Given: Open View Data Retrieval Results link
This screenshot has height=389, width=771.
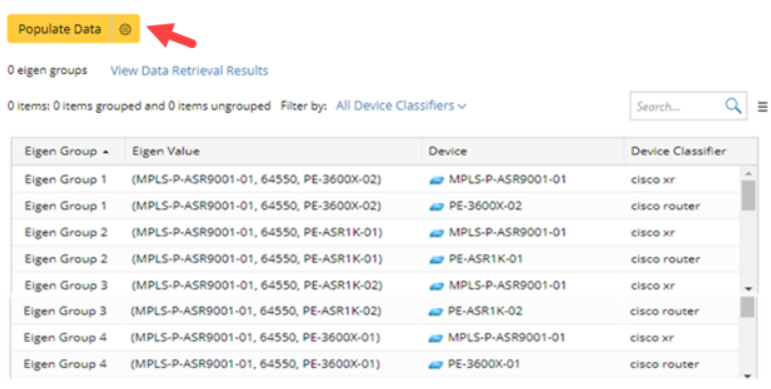Looking at the screenshot, I should coord(189,71).
